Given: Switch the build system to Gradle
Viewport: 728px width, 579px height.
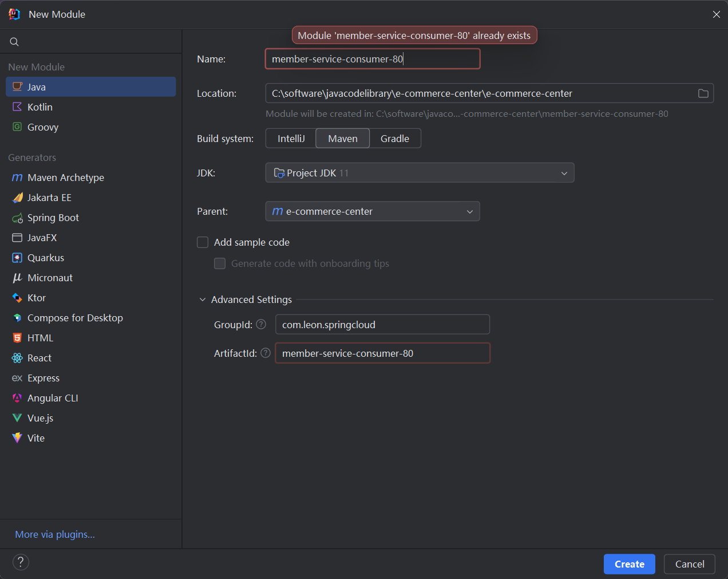Looking at the screenshot, I should pos(395,139).
